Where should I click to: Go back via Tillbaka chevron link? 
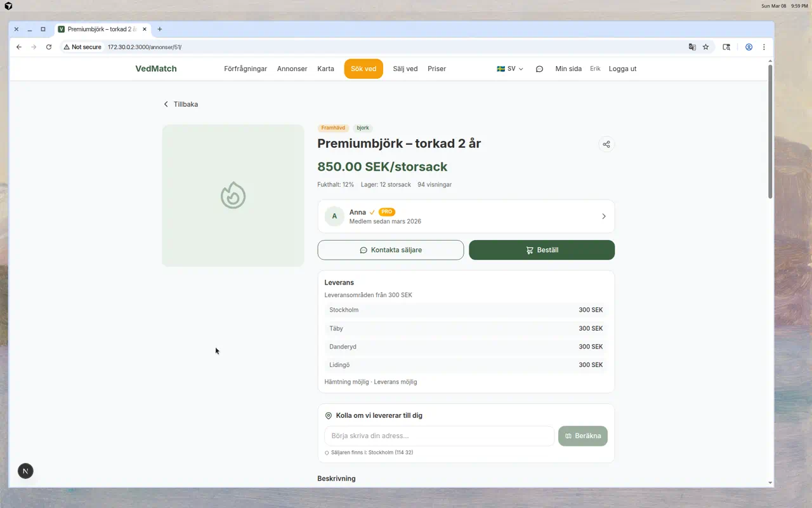pos(181,104)
